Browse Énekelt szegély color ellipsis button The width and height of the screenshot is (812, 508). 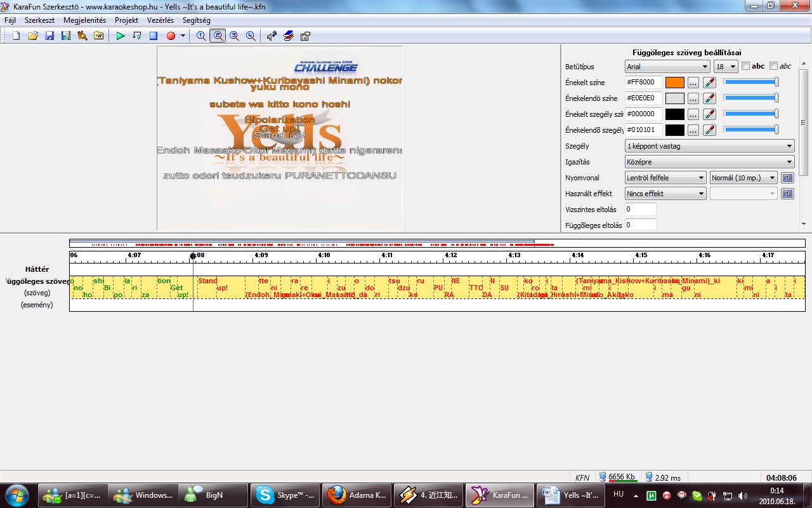pyautogui.click(x=693, y=114)
